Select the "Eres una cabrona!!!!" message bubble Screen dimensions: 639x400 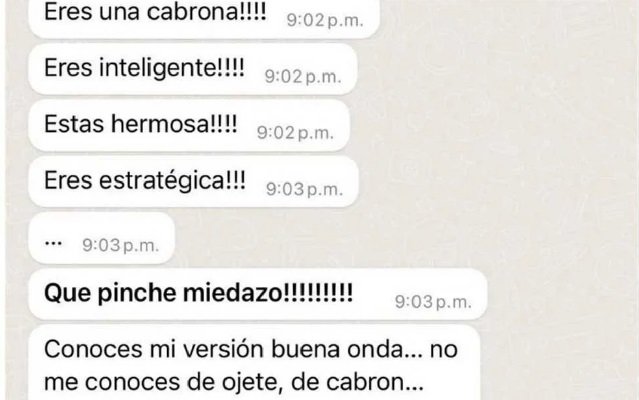[204, 18]
